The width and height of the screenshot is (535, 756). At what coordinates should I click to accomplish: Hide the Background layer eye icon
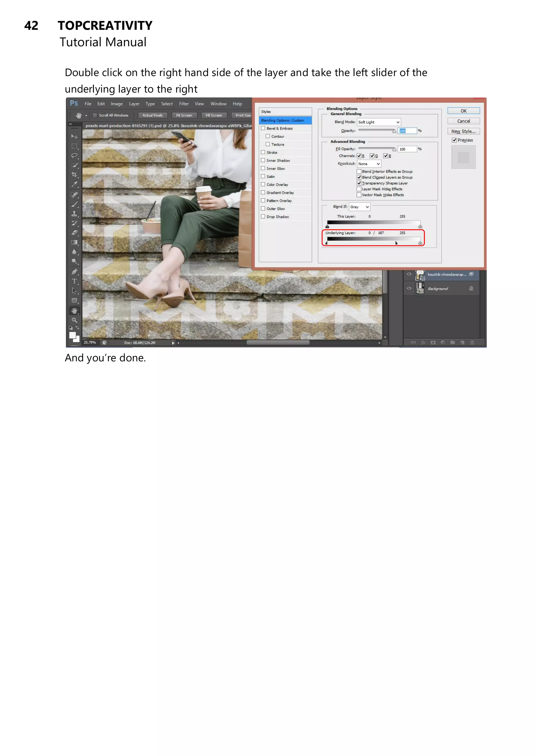click(x=409, y=288)
